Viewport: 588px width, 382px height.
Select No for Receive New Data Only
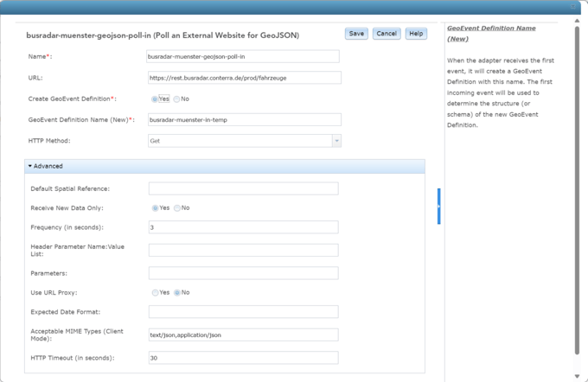177,208
